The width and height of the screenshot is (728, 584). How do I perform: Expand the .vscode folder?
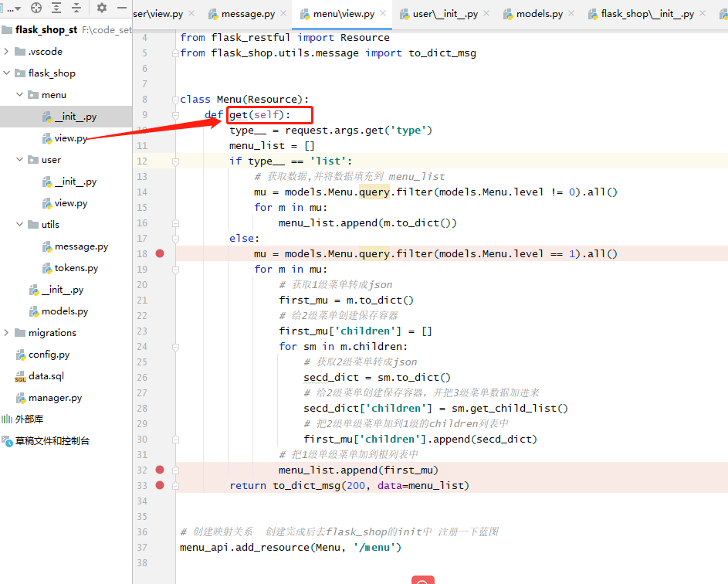tap(6, 52)
